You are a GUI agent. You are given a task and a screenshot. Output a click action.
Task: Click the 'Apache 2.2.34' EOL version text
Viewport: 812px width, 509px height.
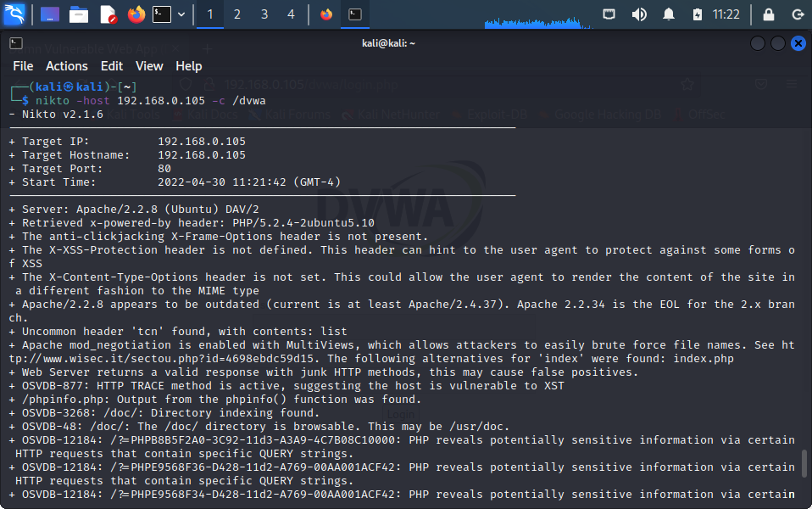click(561, 305)
